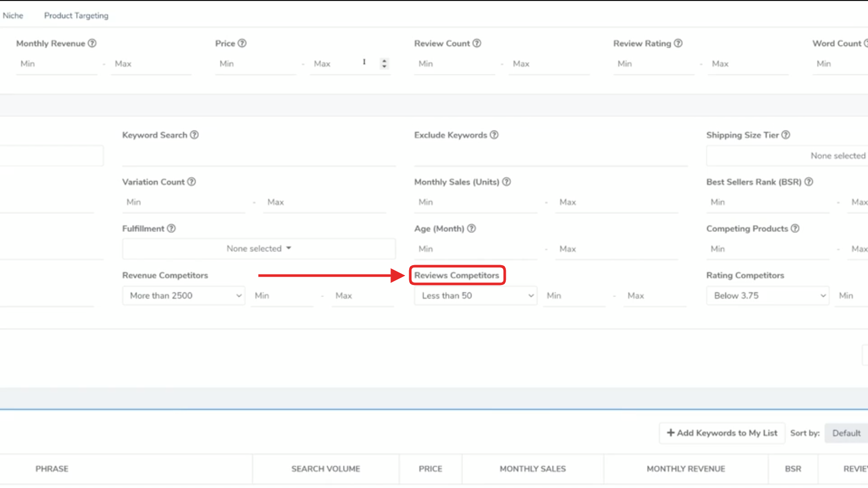Click the Monthly Sales Min input field
The height and width of the screenshot is (488, 868).
coord(475,203)
